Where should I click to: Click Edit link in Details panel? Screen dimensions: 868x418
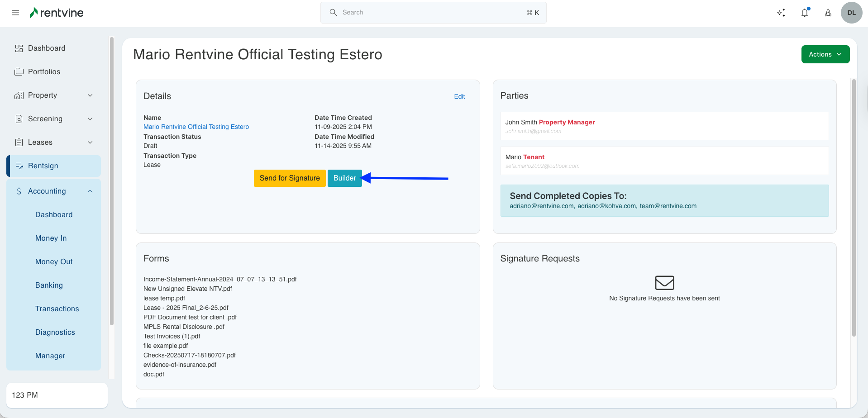coord(459,96)
